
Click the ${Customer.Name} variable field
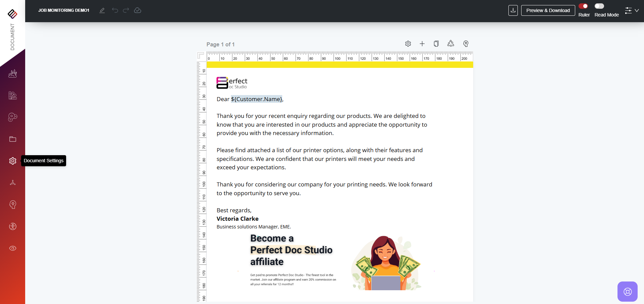tap(256, 99)
